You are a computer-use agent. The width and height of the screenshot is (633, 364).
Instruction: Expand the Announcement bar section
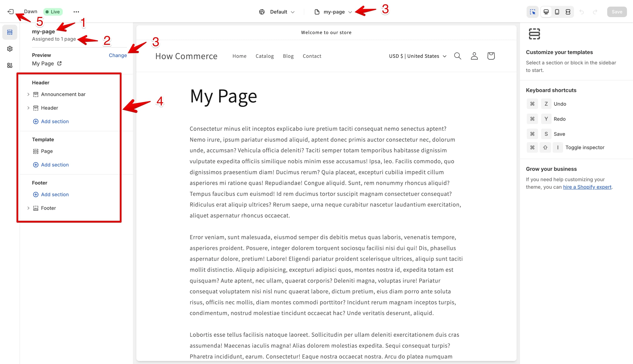tap(28, 94)
